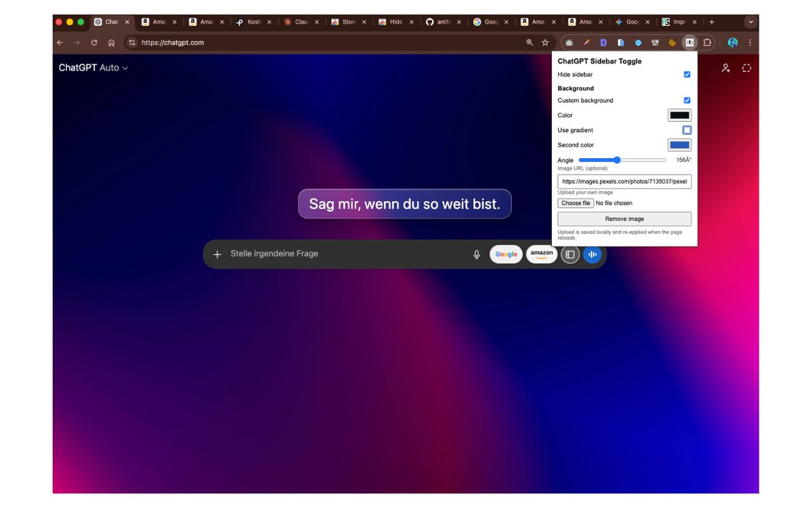812x508 pixels.
Task: Go back to the previous page
Action: (x=60, y=43)
